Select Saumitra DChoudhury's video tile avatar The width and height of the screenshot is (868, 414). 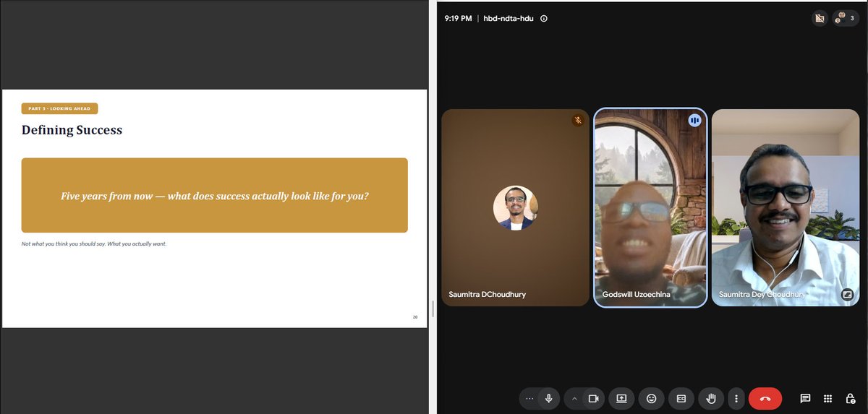pos(515,208)
